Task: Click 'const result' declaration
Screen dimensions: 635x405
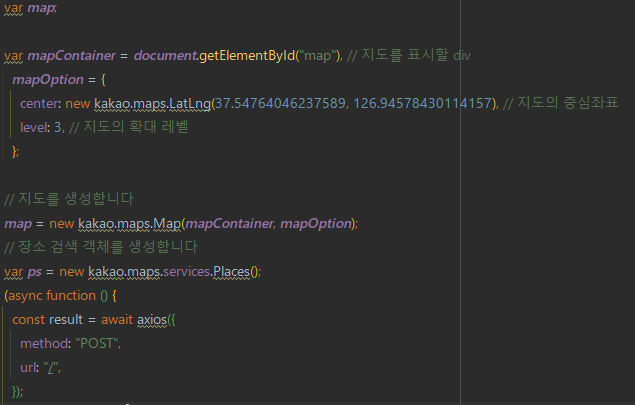Action: pyautogui.click(x=47, y=320)
